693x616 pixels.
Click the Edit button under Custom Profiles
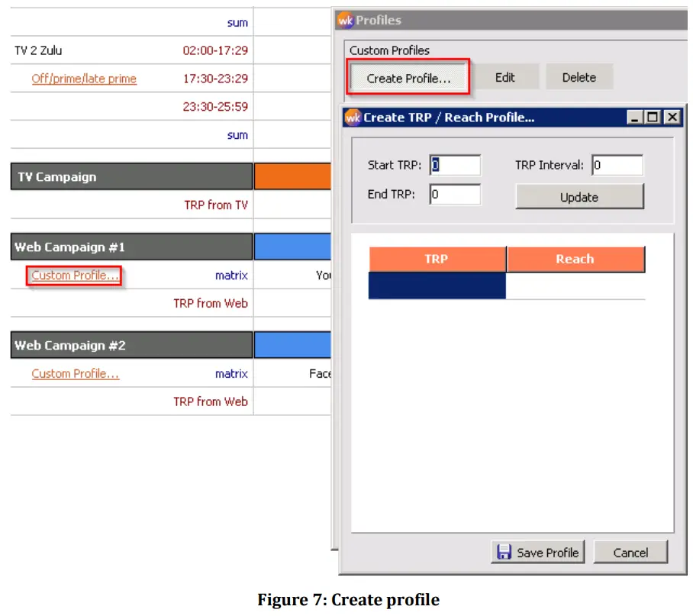click(x=507, y=76)
